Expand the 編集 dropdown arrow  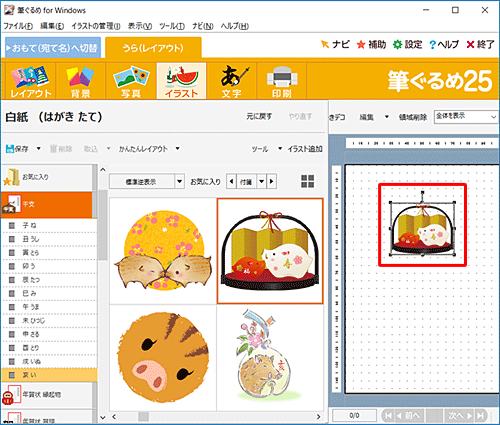point(387,117)
